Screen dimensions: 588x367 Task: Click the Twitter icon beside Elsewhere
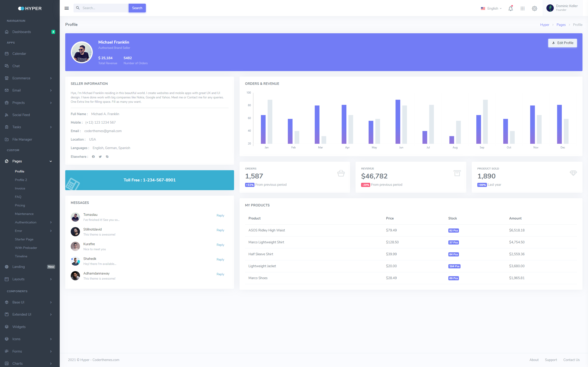[100, 157]
